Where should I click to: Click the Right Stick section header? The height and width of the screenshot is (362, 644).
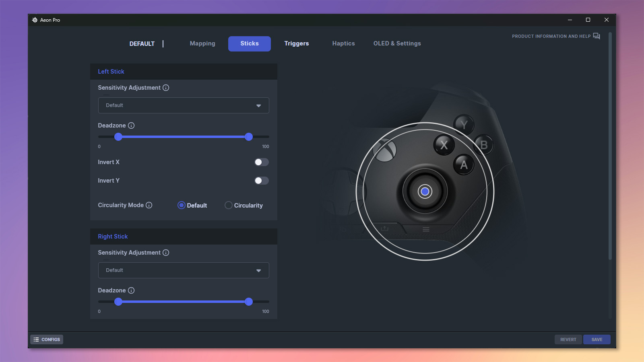[x=184, y=237]
